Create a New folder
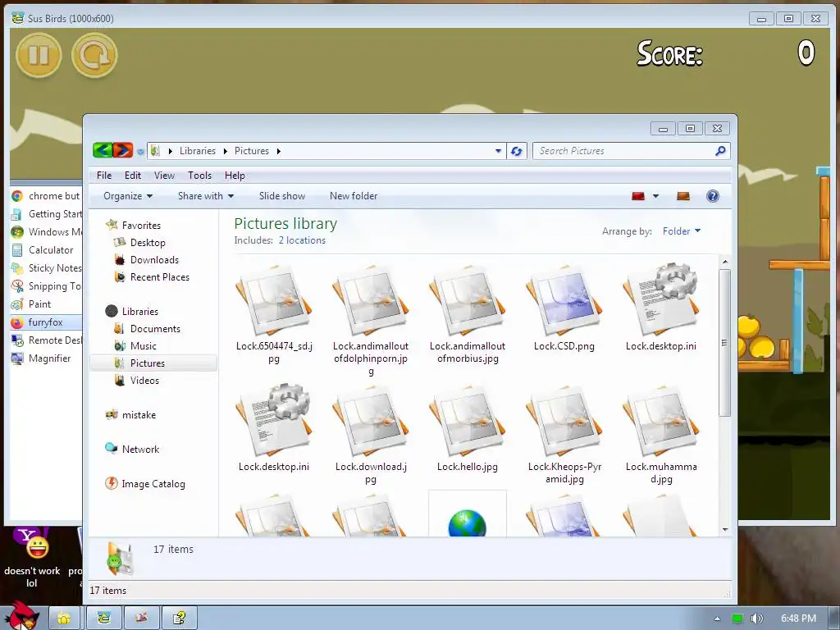 [354, 196]
